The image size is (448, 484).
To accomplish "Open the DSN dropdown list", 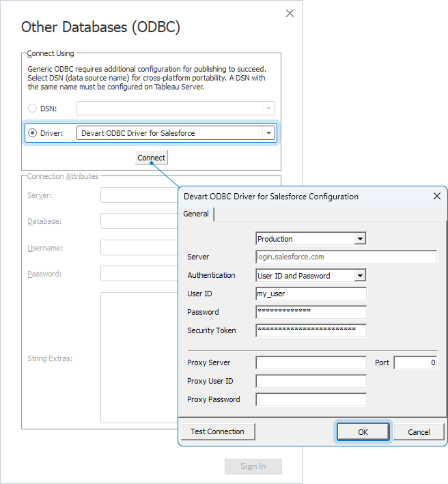I will click(268, 109).
